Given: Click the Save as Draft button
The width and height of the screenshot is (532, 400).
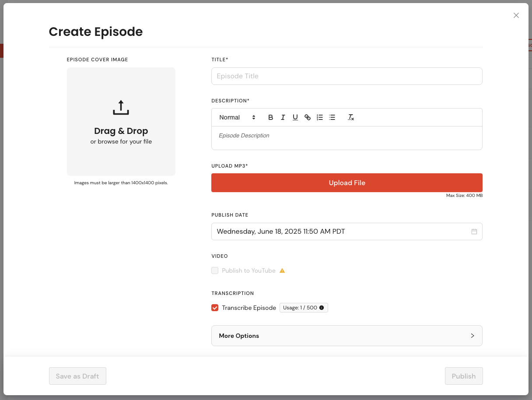Looking at the screenshot, I should pos(77,376).
